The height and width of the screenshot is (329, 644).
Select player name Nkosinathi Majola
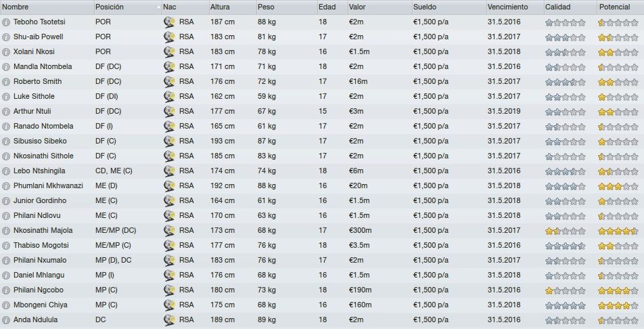[x=43, y=230]
